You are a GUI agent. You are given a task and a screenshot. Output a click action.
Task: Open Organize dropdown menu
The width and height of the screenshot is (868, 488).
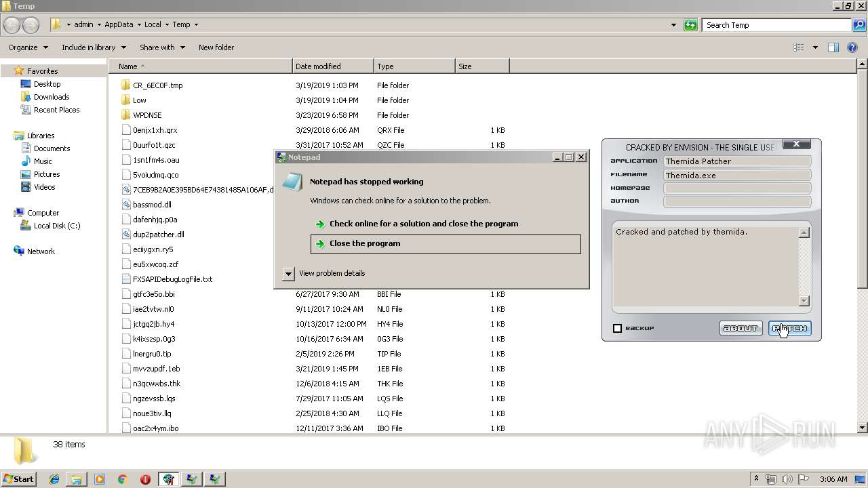28,47
